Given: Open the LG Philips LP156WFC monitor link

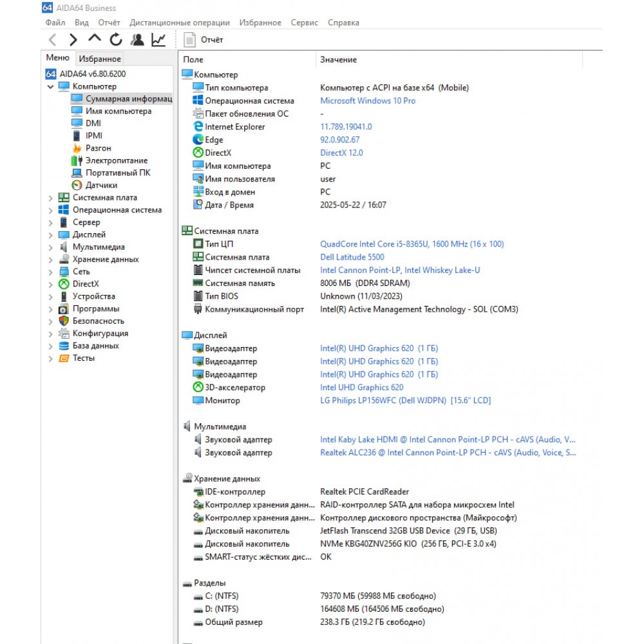Looking at the screenshot, I should (x=405, y=401).
